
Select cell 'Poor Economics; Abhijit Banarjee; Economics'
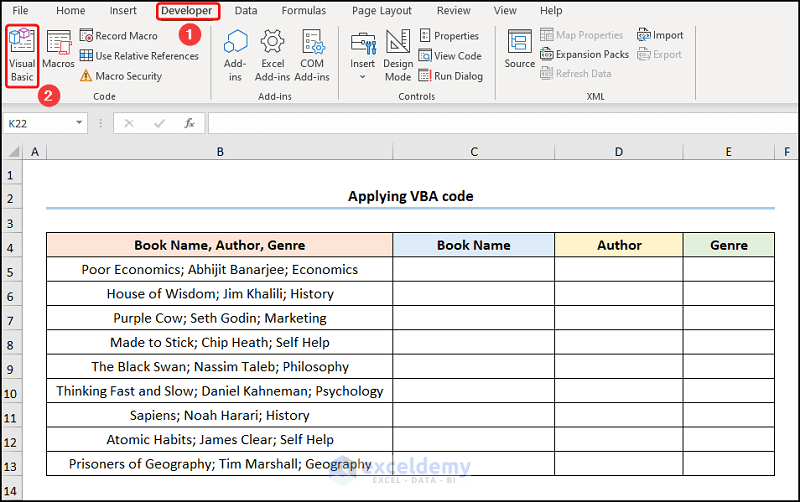tap(220, 269)
